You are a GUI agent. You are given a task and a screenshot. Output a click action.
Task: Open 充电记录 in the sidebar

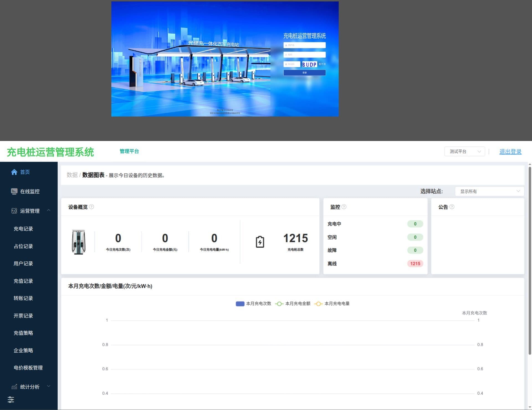tap(23, 229)
